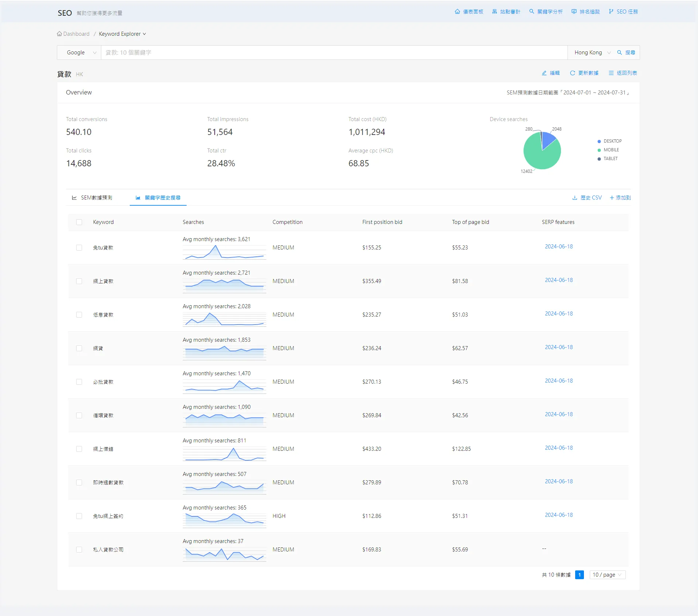This screenshot has height=616, width=698.
Task: Click the keyword search input field
Action: click(x=334, y=53)
